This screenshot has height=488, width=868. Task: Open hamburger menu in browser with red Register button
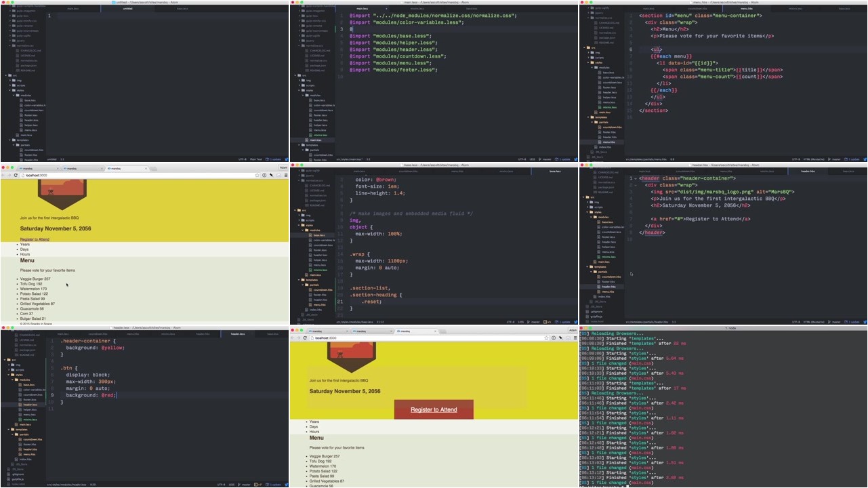click(575, 338)
